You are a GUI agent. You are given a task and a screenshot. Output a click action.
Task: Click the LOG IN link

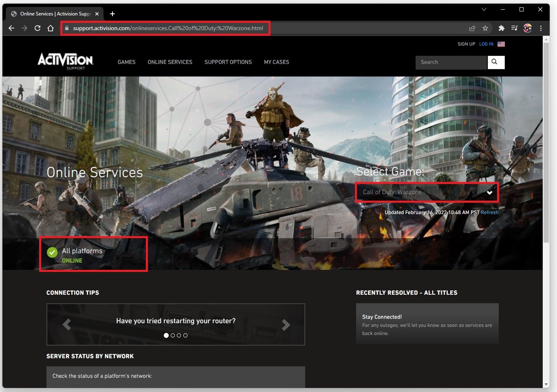[486, 44]
